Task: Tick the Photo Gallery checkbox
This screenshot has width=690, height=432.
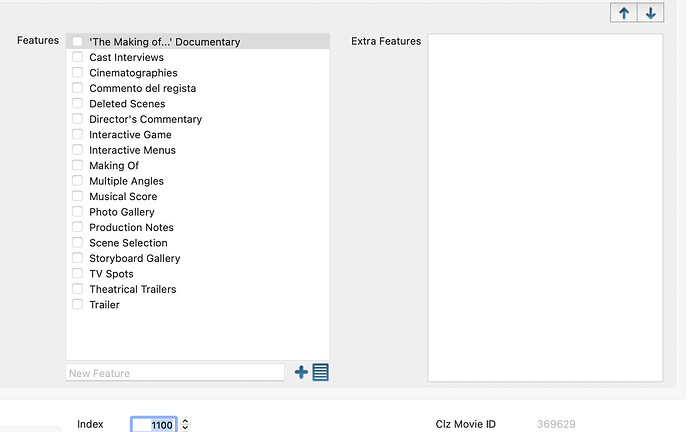Action: [78, 212]
